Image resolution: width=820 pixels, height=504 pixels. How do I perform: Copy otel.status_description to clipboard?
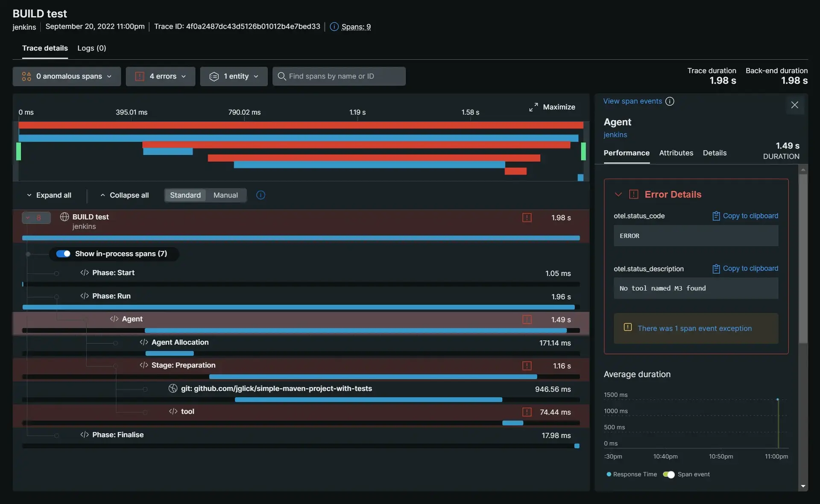click(x=745, y=268)
